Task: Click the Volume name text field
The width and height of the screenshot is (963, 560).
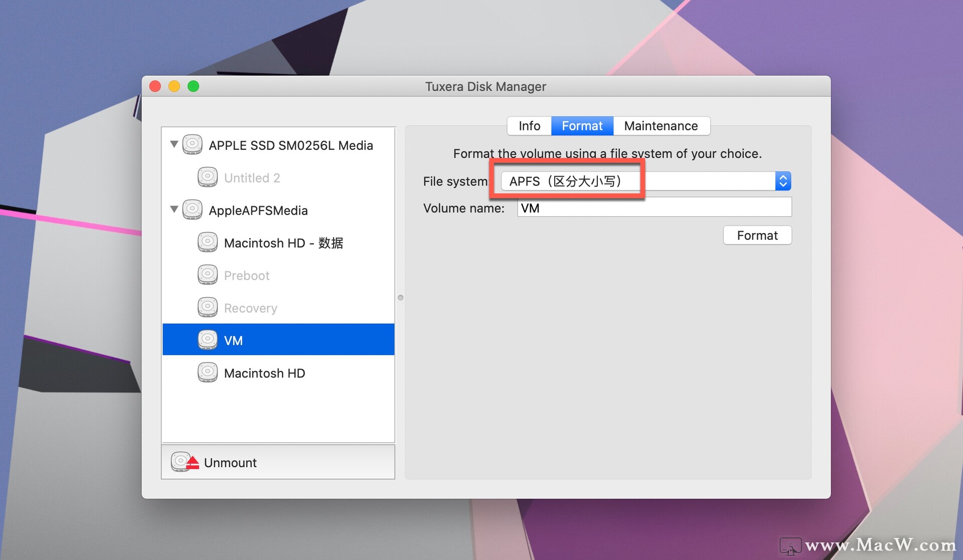Action: click(654, 208)
